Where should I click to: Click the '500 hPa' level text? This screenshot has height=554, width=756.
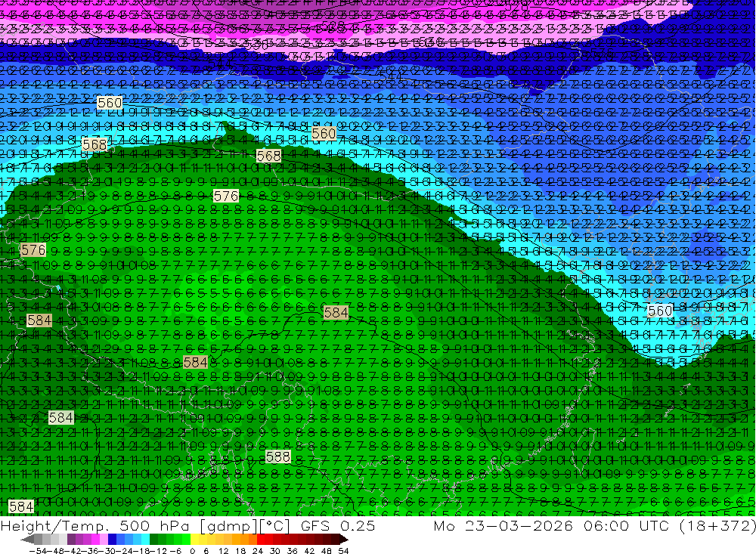(x=153, y=526)
